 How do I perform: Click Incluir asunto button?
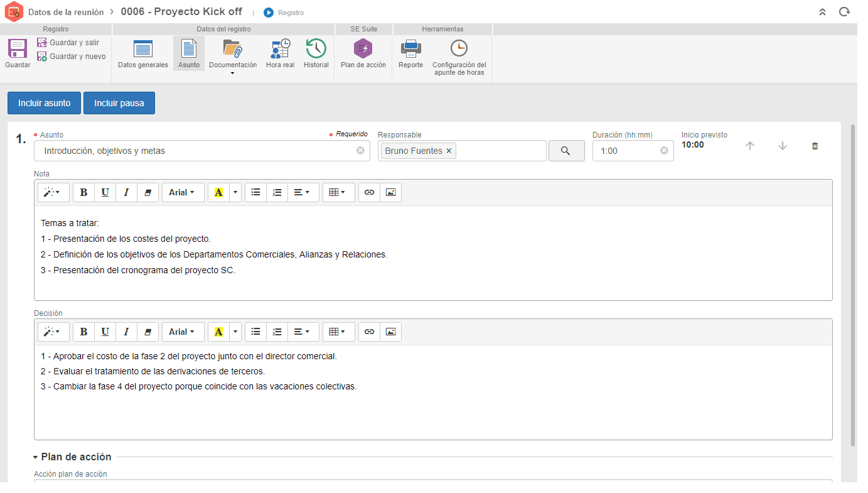point(44,103)
